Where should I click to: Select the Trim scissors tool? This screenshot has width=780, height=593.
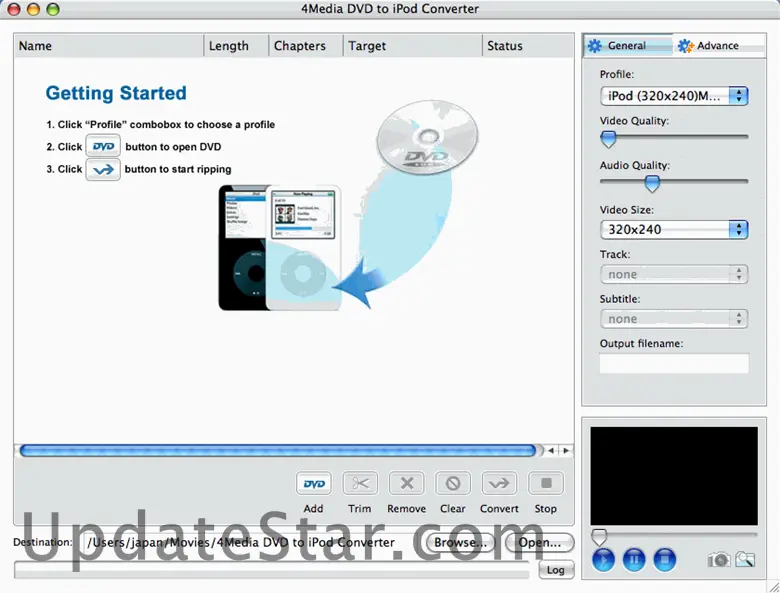coord(360,484)
